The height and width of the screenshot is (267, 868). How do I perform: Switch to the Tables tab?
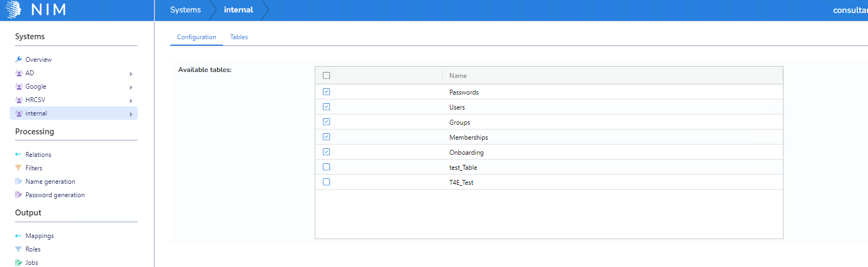239,37
